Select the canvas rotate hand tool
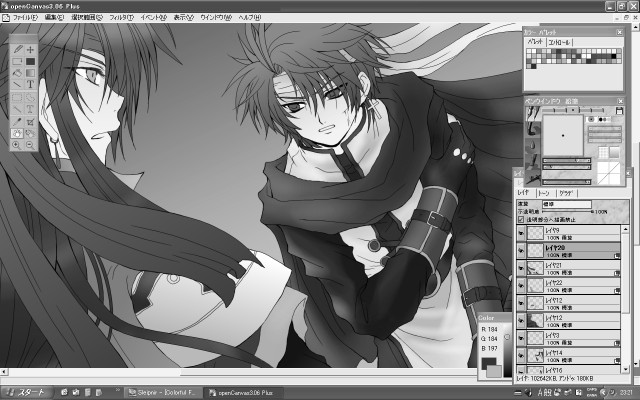This screenshot has width=640, height=400. tap(30, 133)
